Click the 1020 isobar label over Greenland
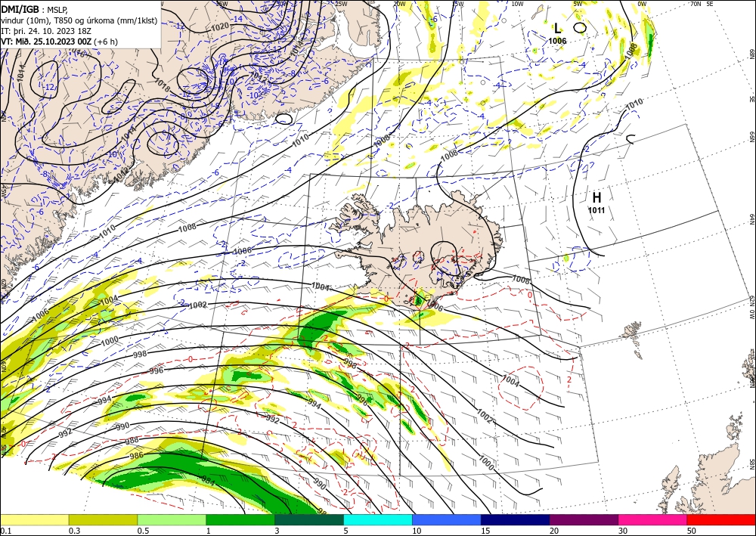 [220, 26]
